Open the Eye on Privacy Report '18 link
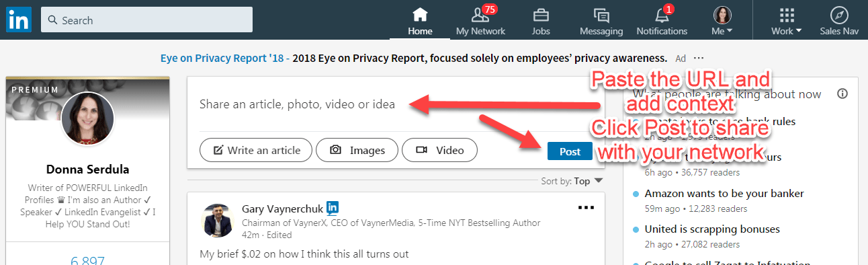The image size is (868, 265). [222, 59]
